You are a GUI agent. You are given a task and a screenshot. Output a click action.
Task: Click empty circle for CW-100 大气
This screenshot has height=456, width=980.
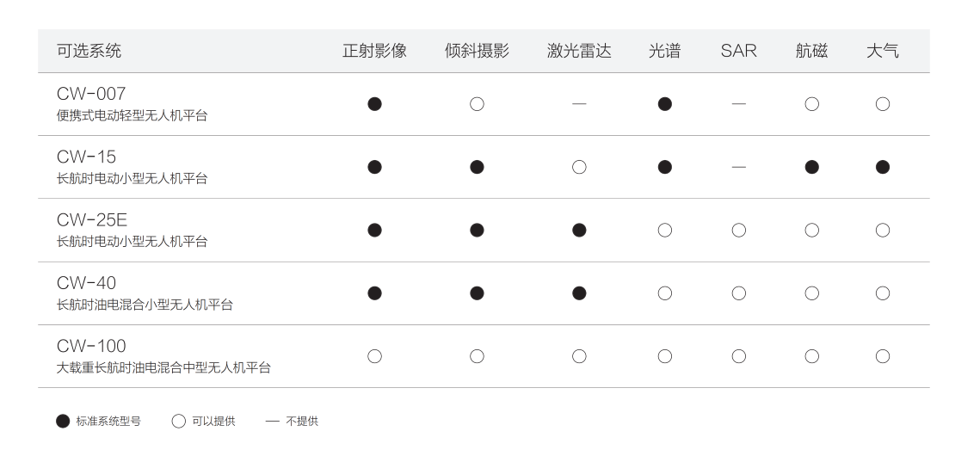pos(882,356)
